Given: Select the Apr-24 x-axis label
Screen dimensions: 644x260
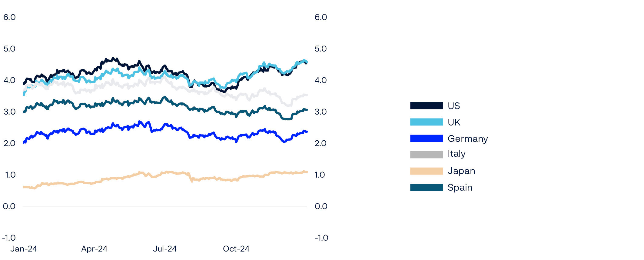Looking at the screenshot, I should [x=94, y=249].
